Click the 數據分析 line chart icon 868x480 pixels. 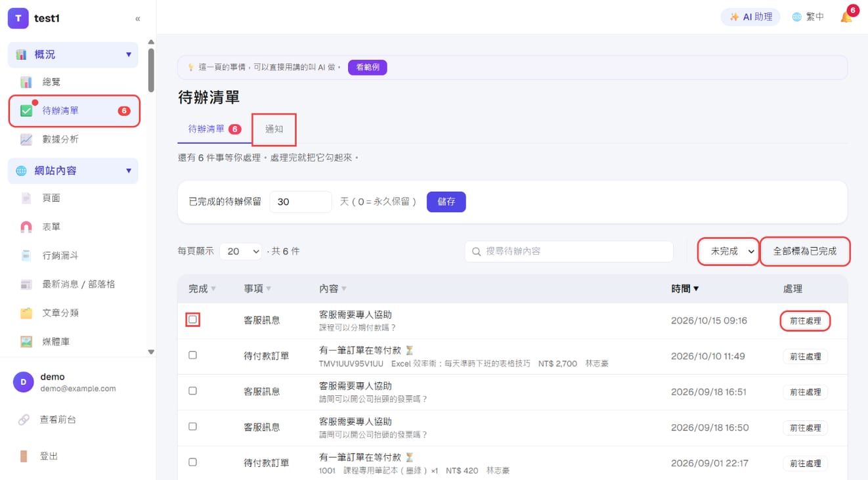click(x=26, y=139)
